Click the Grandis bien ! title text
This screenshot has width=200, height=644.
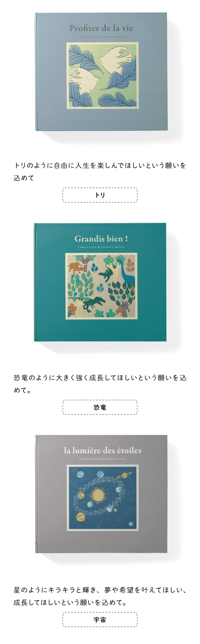coord(101,239)
